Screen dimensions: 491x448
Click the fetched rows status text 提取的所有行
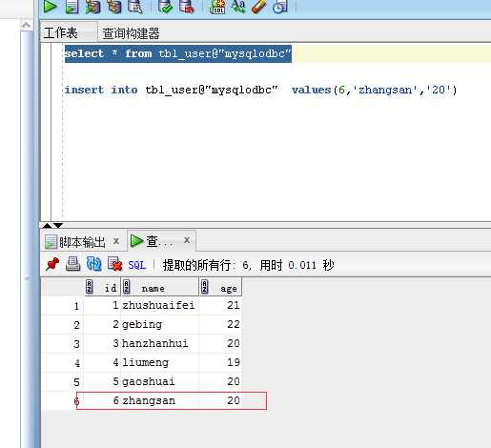click(x=198, y=265)
